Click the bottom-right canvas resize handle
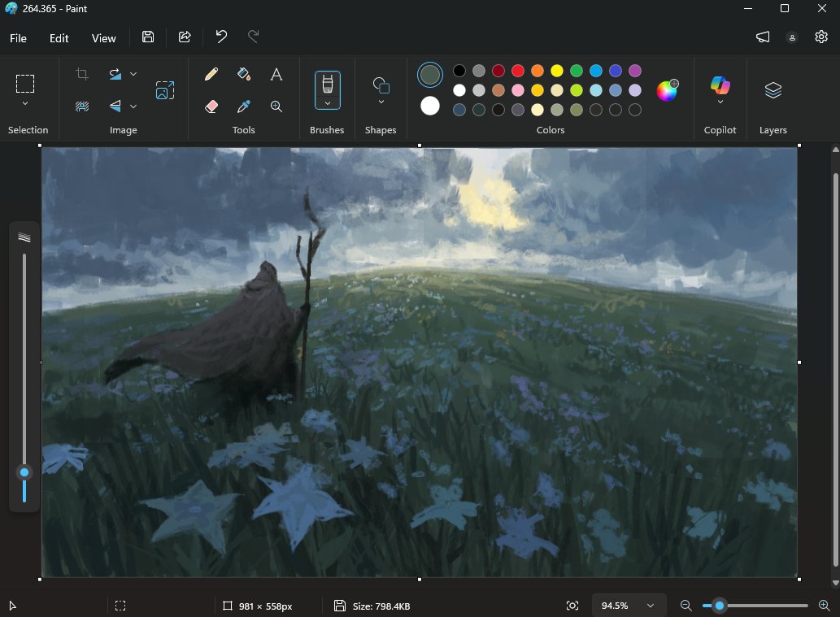The height and width of the screenshot is (617, 840). [x=799, y=579]
